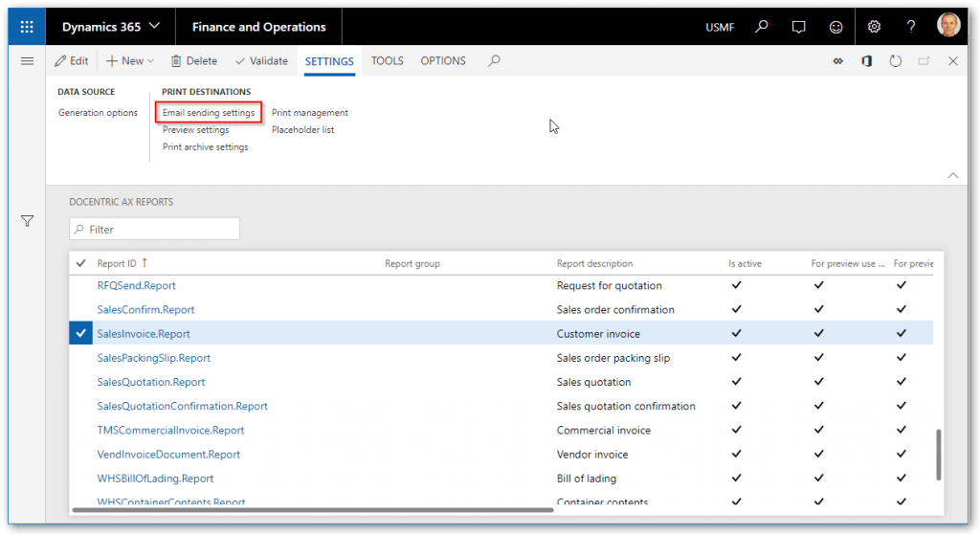Switch to the TOOLS tab

[x=387, y=60]
